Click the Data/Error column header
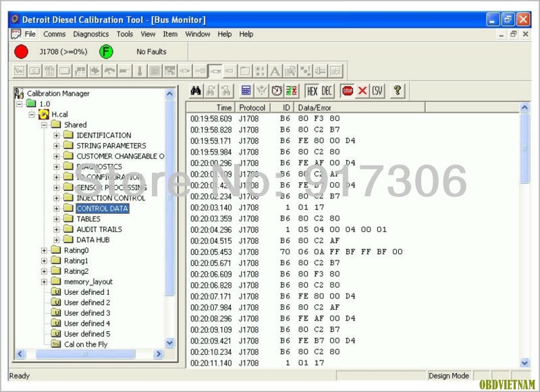This screenshot has width=540, height=392. (x=360, y=108)
